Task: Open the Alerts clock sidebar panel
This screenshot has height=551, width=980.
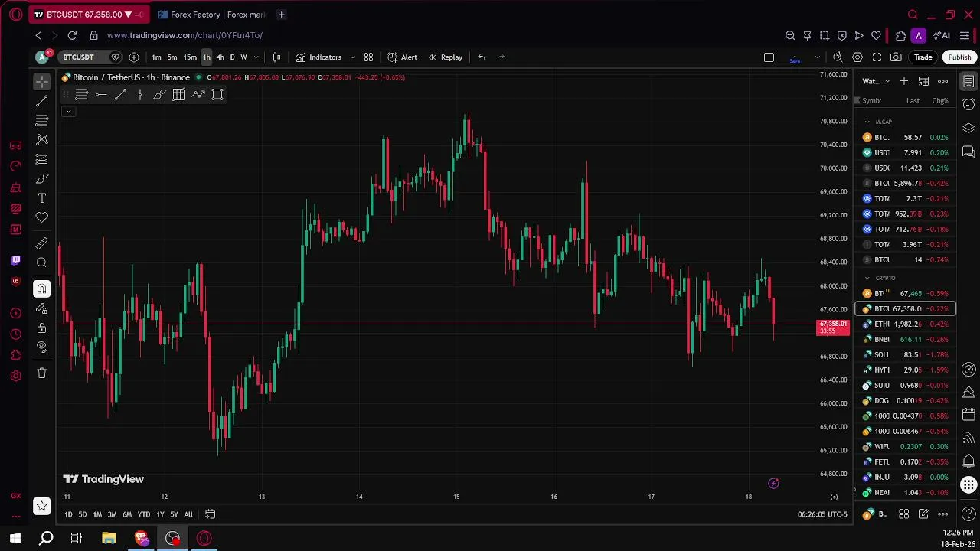Action: 969,104
